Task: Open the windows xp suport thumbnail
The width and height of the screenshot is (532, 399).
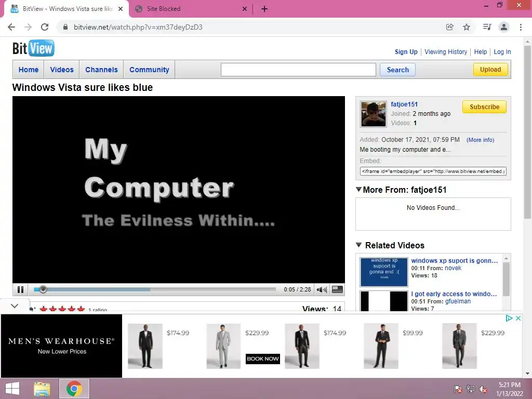Action: pos(384,272)
